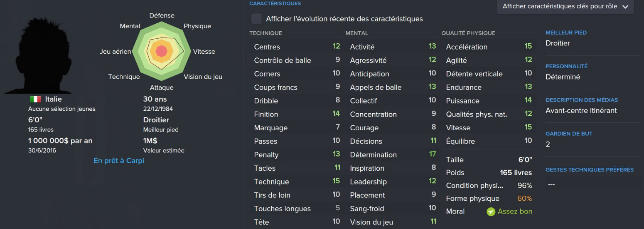Click the Forme physique 60% value
The image size is (644, 229).
(x=524, y=199)
